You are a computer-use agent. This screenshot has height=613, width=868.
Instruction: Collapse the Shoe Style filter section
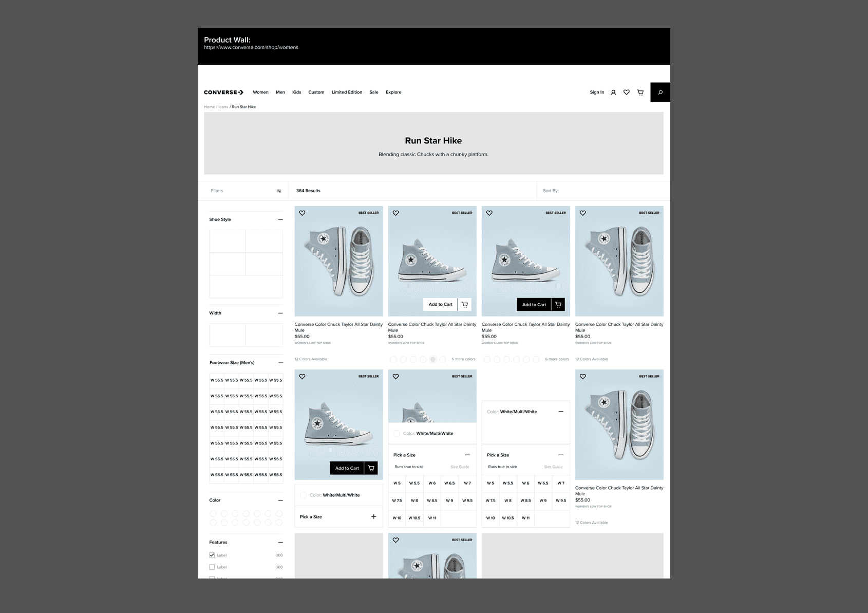[x=280, y=219]
